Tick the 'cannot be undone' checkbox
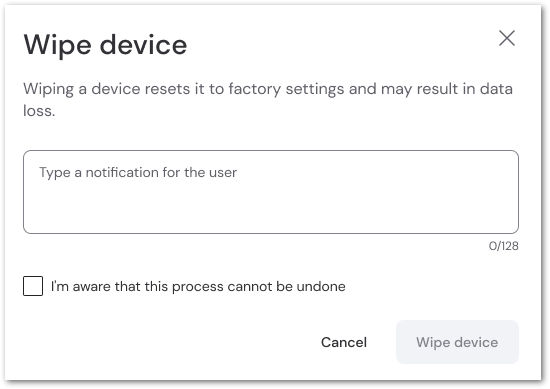The height and width of the screenshot is (389, 550). click(33, 286)
